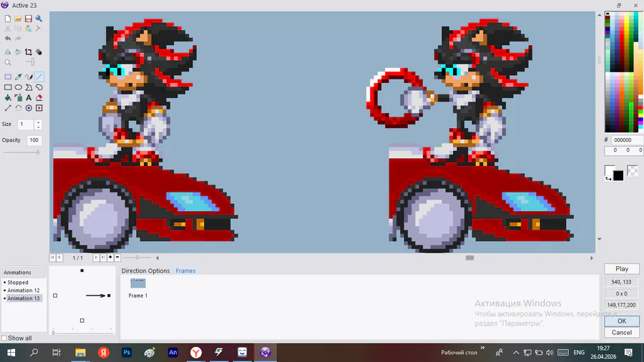Select the Fill bucket tool
This screenshot has width=644, height=362.
(8, 98)
